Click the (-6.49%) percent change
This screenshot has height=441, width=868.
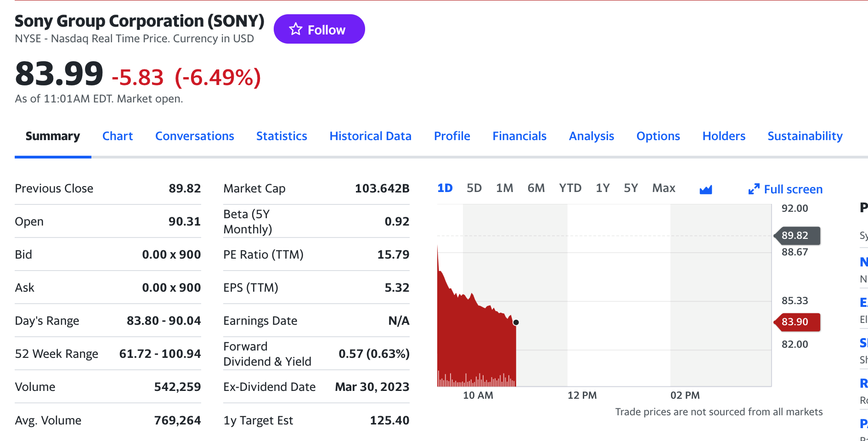(x=218, y=77)
